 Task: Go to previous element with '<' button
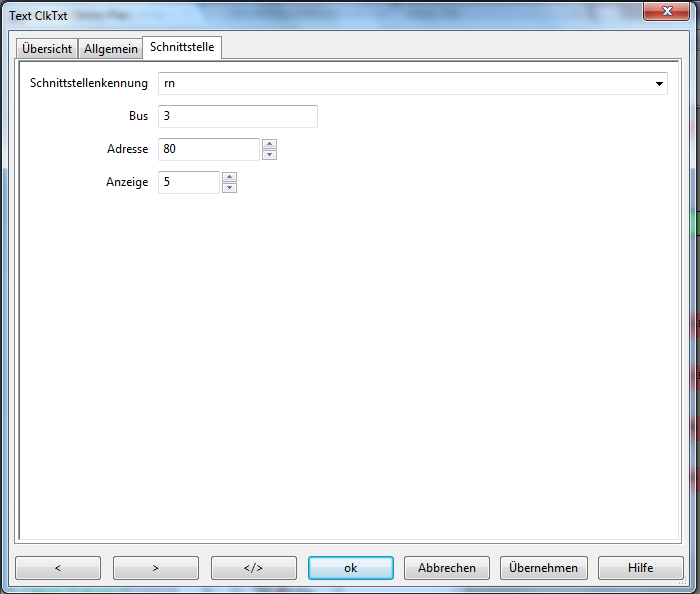57,568
